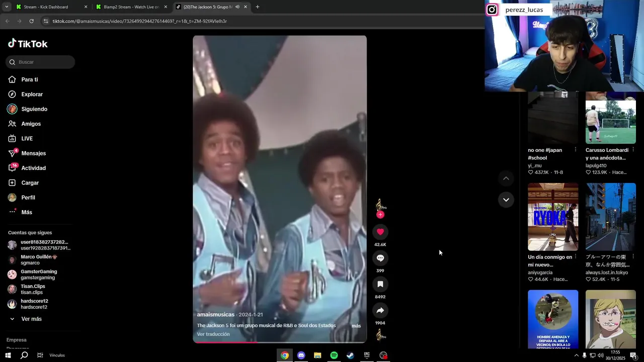This screenshot has width=644, height=362.
Task: Open Mensajes inbox
Action: coord(34,153)
